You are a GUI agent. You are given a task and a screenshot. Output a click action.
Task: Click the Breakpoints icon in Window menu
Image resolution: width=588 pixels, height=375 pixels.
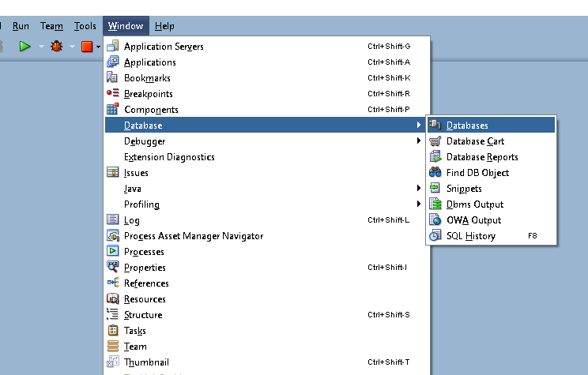[x=112, y=94]
